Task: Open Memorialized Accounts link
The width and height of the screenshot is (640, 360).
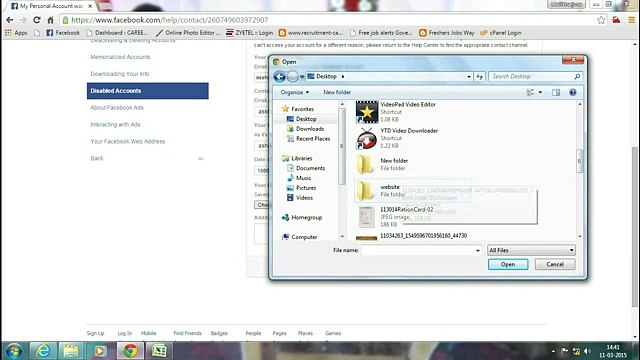Action: point(120,57)
